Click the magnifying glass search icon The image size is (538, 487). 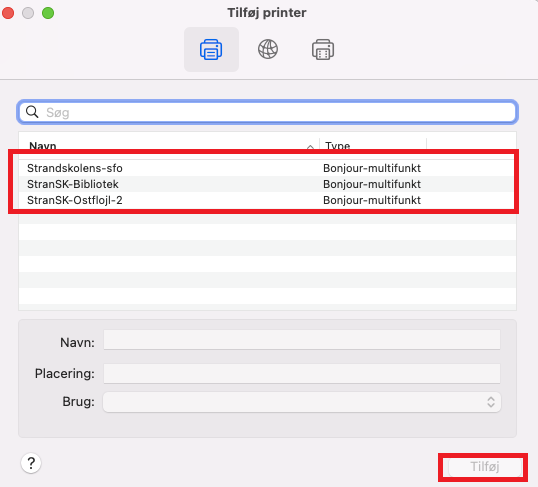click(x=32, y=112)
